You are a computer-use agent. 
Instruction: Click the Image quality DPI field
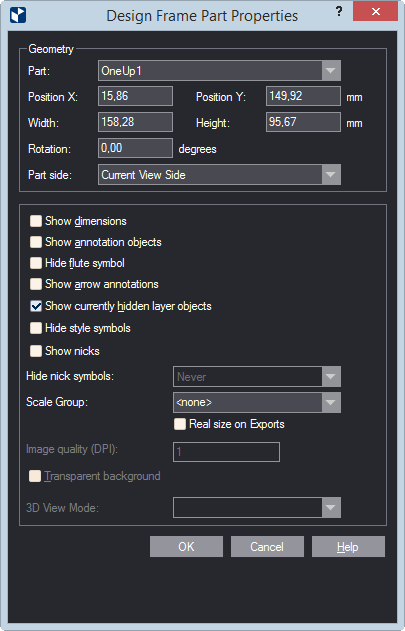[x=226, y=452]
